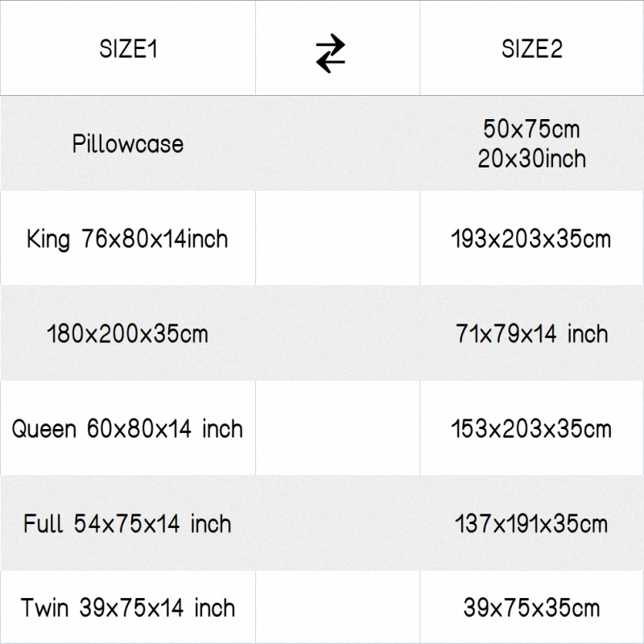Click the 71x79x14 inch size cell
Viewport: 644px width, 644px height.
(x=531, y=333)
